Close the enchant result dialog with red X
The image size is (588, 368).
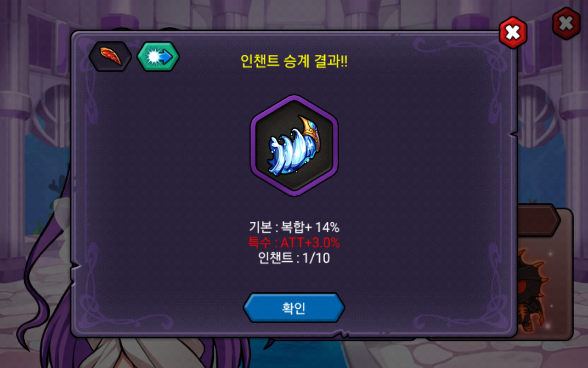tap(513, 32)
